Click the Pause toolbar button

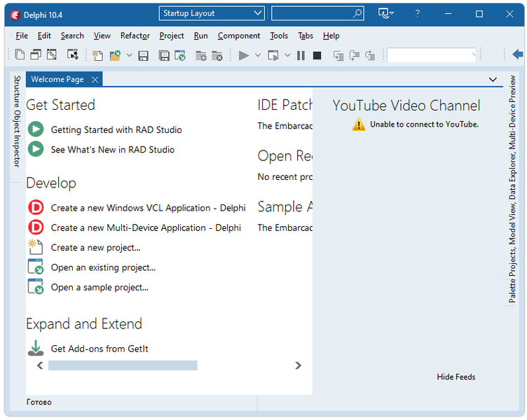[x=301, y=55]
